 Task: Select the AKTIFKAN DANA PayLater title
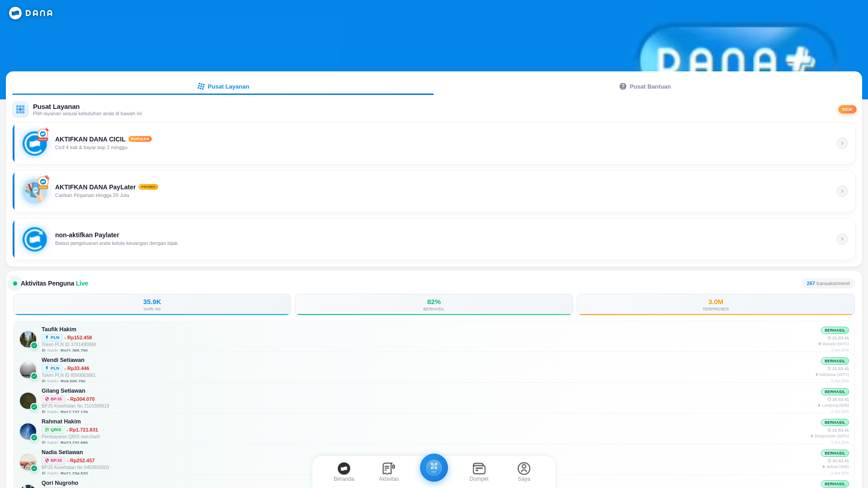[95, 187]
